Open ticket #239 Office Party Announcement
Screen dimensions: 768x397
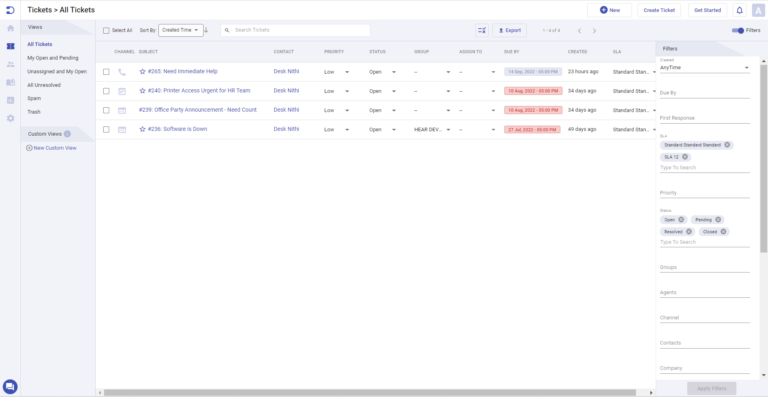pyautogui.click(x=197, y=110)
